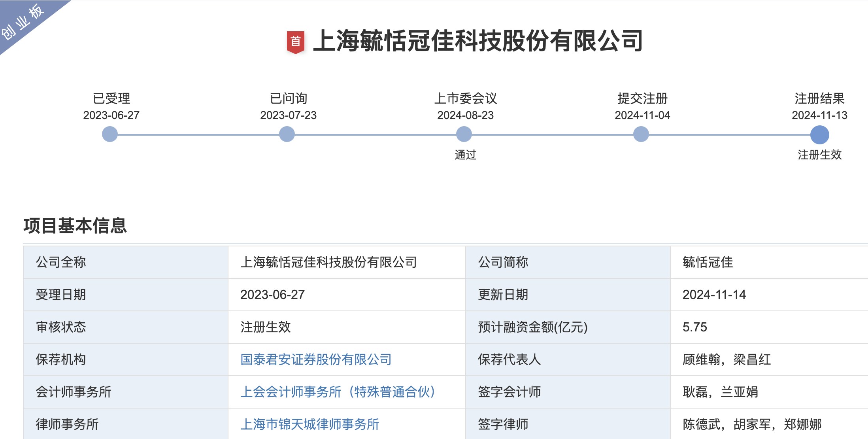868x439 pixels.
Task: Click the 注册生效 status under 注册结果
Action: (x=820, y=155)
